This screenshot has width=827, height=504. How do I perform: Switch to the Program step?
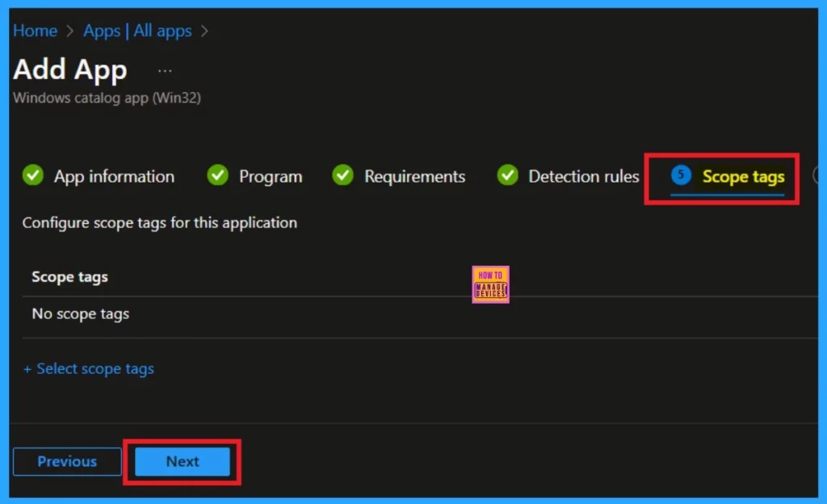point(271,176)
